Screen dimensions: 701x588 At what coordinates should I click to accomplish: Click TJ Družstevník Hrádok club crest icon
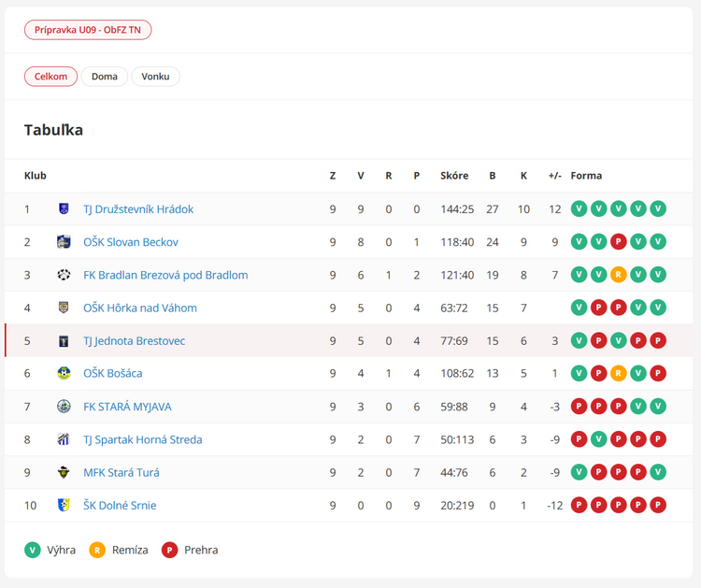[64, 209]
